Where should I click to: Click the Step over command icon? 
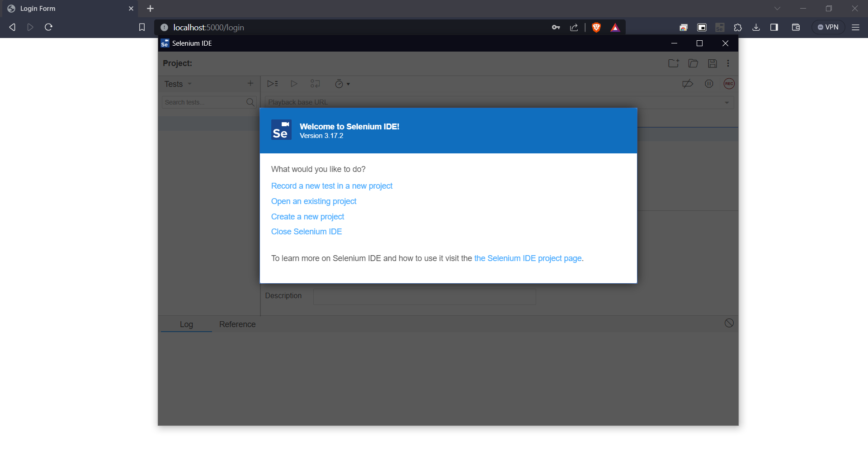click(315, 84)
